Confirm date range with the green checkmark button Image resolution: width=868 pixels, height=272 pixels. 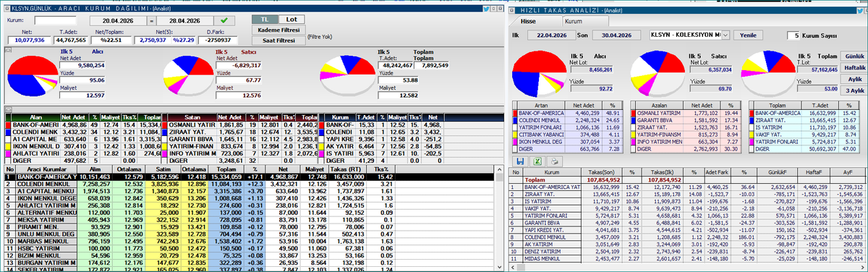click(224, 21)
